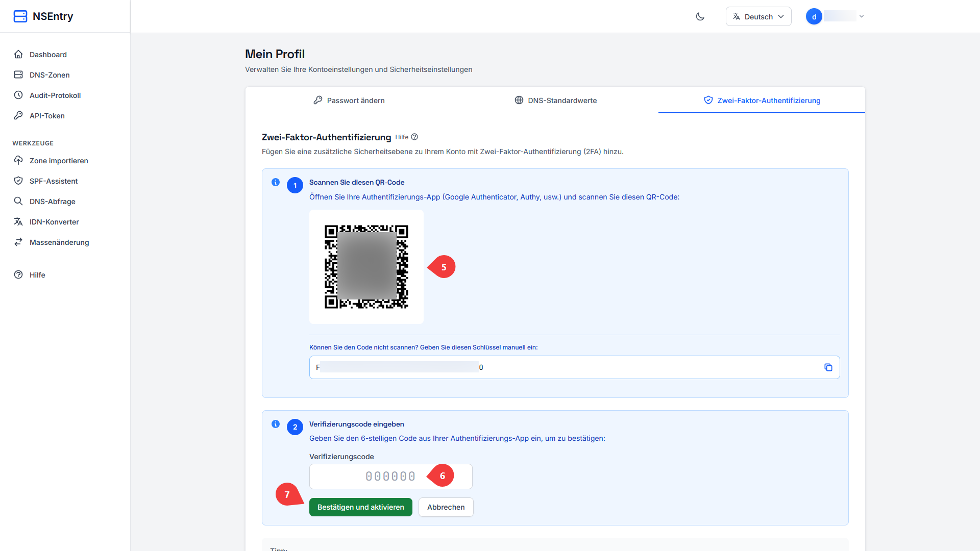
Task: Click 'Mein Profil' heading text
Action: pos(275,54)
